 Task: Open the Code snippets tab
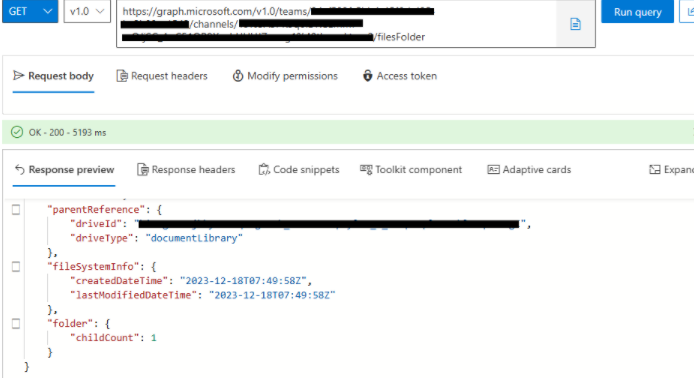(299, 170)
